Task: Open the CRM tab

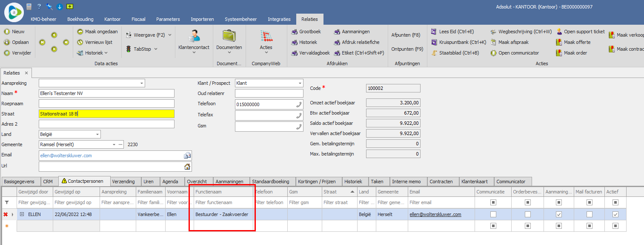Action: 48,182
